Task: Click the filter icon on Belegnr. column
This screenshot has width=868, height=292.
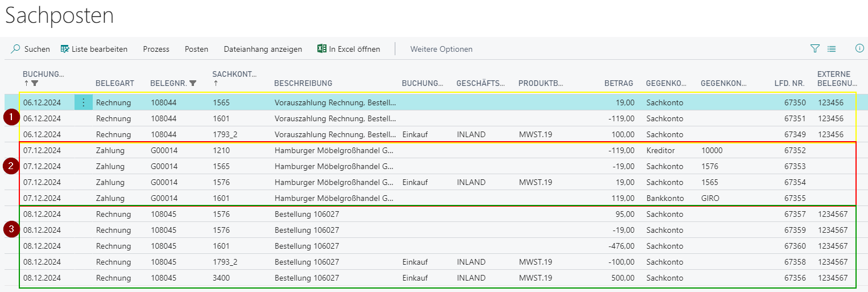Action: coord(193,83)
